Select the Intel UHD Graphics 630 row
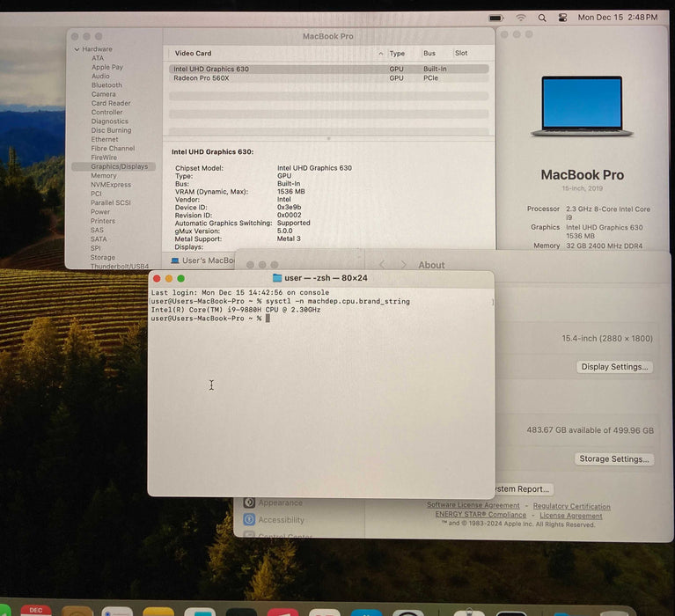Viewport: 675px width, 616px height. point(328,69)
